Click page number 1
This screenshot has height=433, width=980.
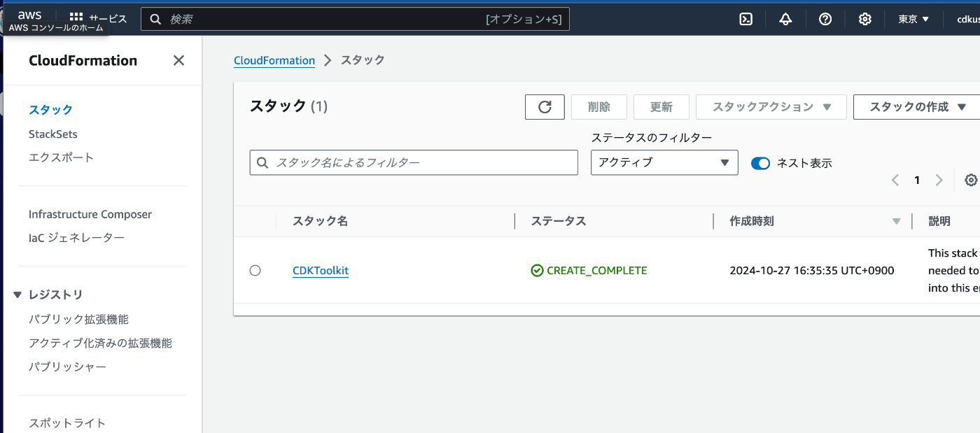tap(917, 180)
